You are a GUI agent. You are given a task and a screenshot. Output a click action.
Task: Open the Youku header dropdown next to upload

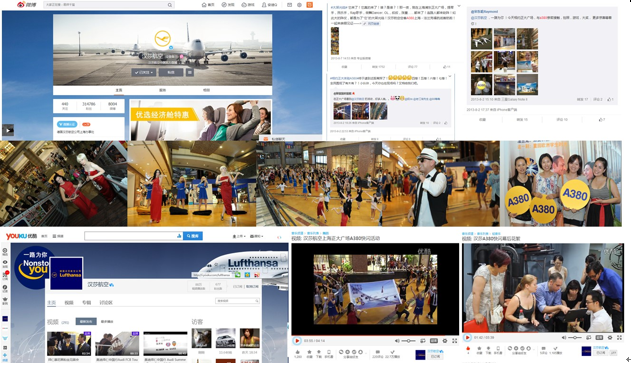257,236
